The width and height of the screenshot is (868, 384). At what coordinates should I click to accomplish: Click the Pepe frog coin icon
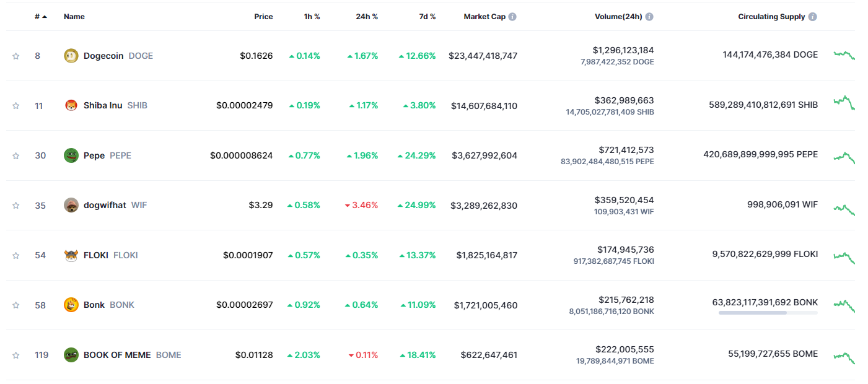[71, 155]
